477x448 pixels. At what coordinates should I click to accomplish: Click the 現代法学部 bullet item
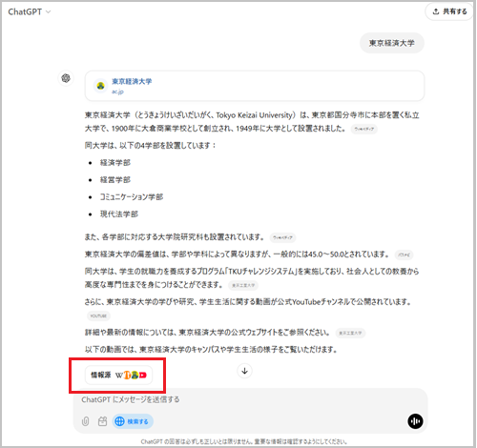(119, 214)
